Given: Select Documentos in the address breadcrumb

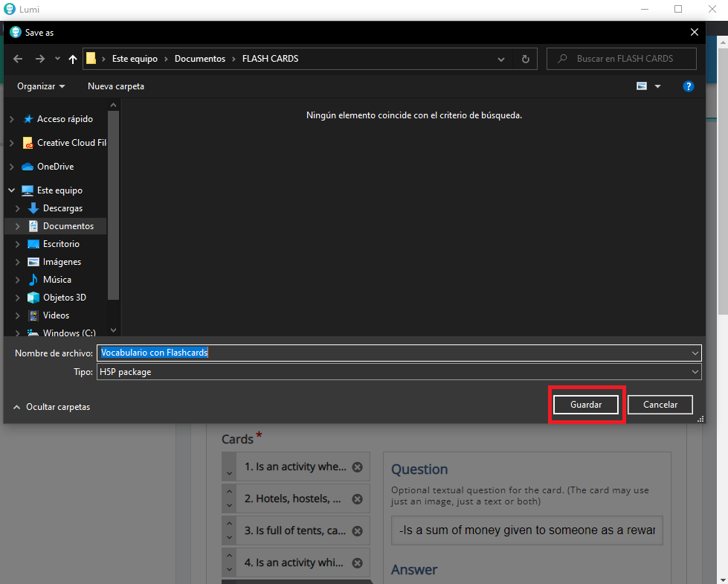Looking at the screenshot, I should [199, 59].
